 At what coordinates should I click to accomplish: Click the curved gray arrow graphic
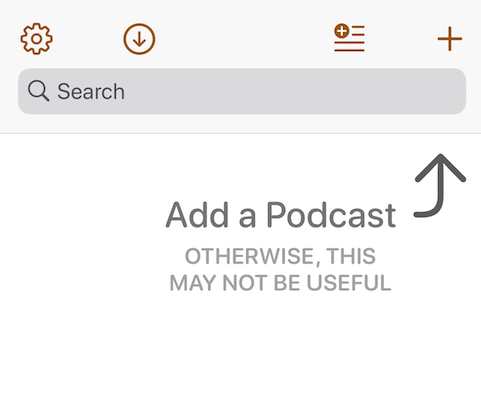[440, 185]
